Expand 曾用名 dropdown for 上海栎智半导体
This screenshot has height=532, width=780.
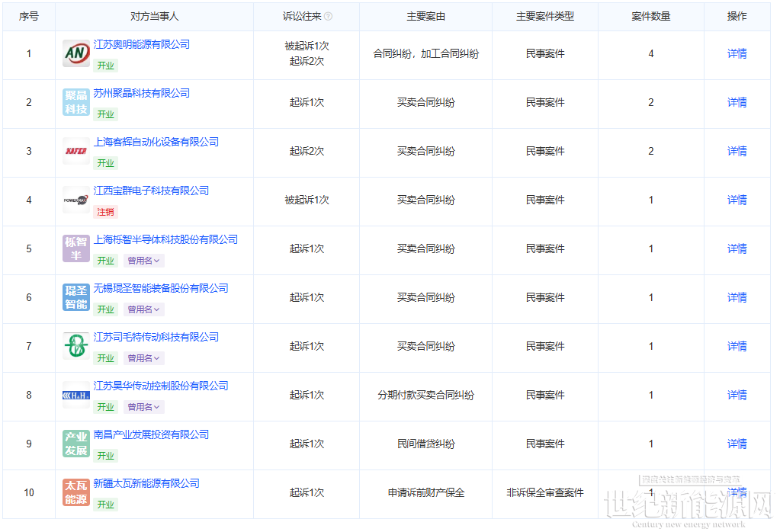[x=143, y=261]
